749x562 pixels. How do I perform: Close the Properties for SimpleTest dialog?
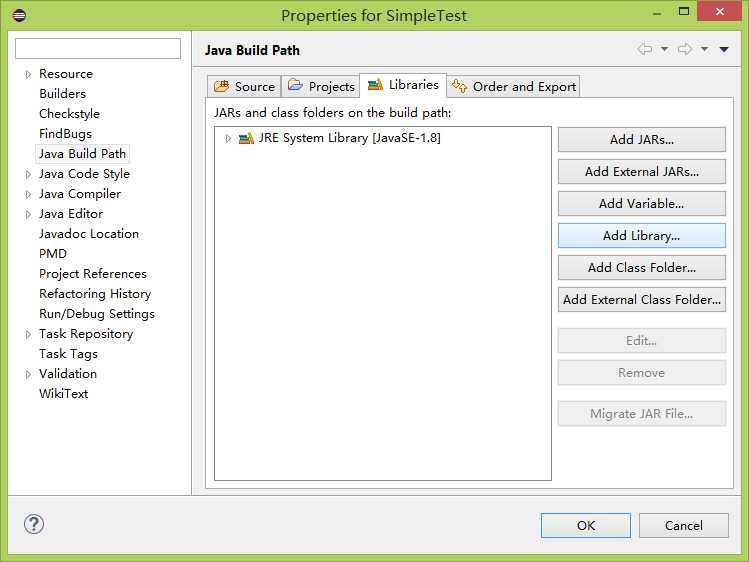coord(719,11)
